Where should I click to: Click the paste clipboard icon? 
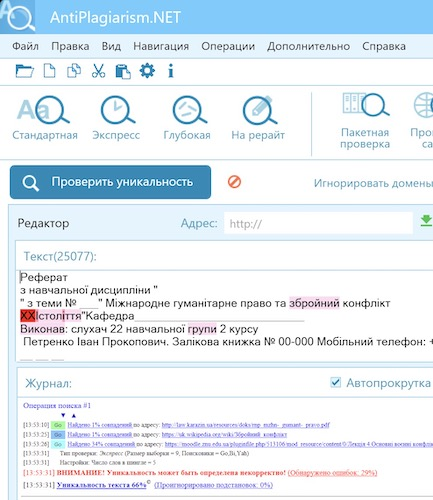pos(123,71)
